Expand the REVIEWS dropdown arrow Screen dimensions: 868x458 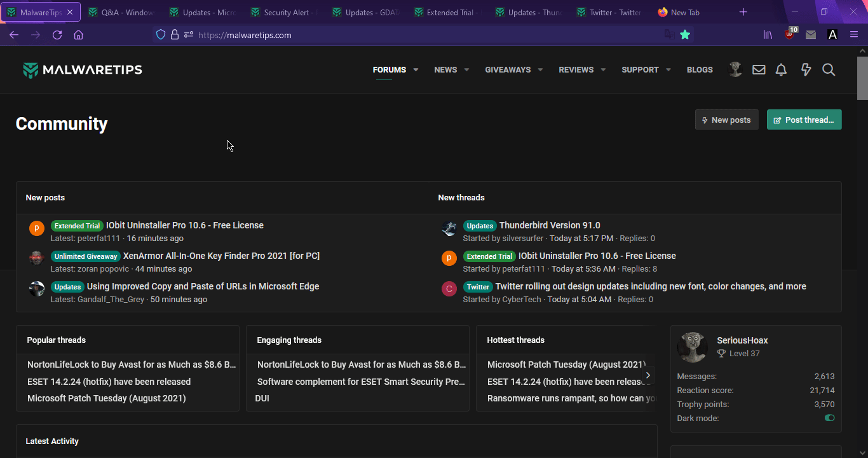click(603, 70)
